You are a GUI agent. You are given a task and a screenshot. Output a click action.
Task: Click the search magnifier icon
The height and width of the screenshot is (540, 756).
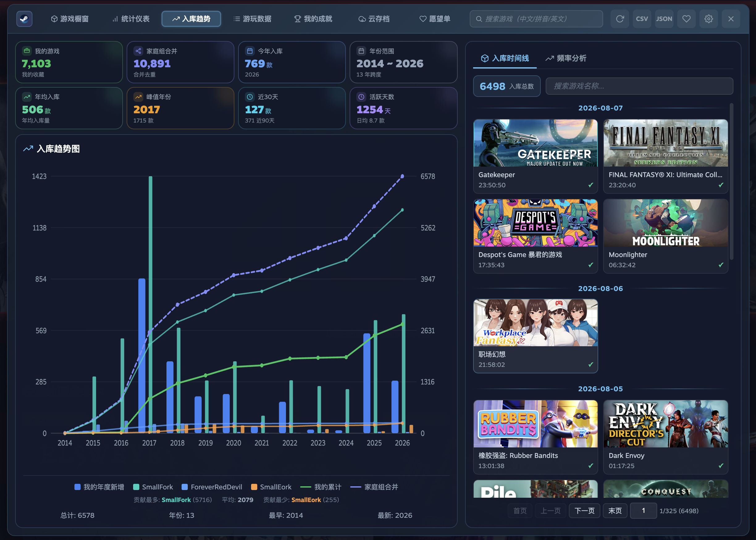pyautogui.click(x=479, y=19)
